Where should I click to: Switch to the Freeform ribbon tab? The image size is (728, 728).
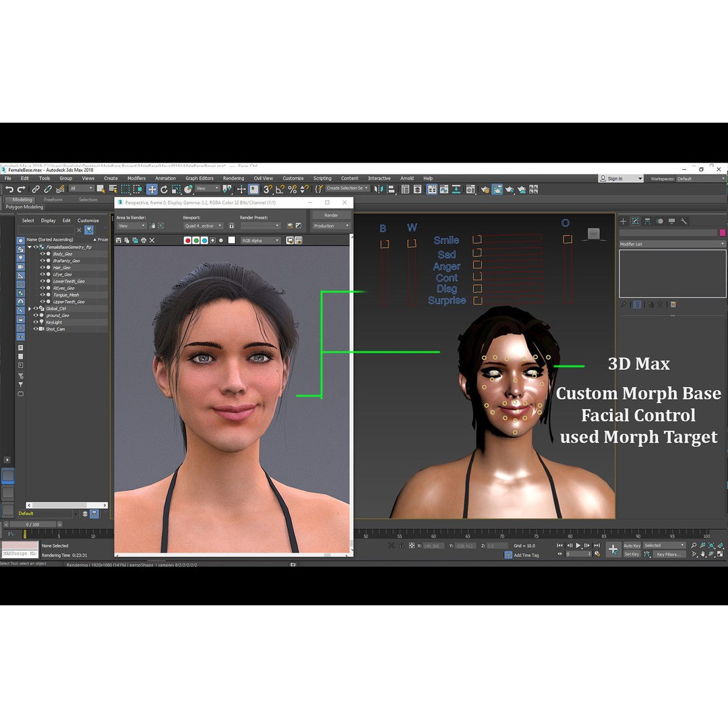53,200
